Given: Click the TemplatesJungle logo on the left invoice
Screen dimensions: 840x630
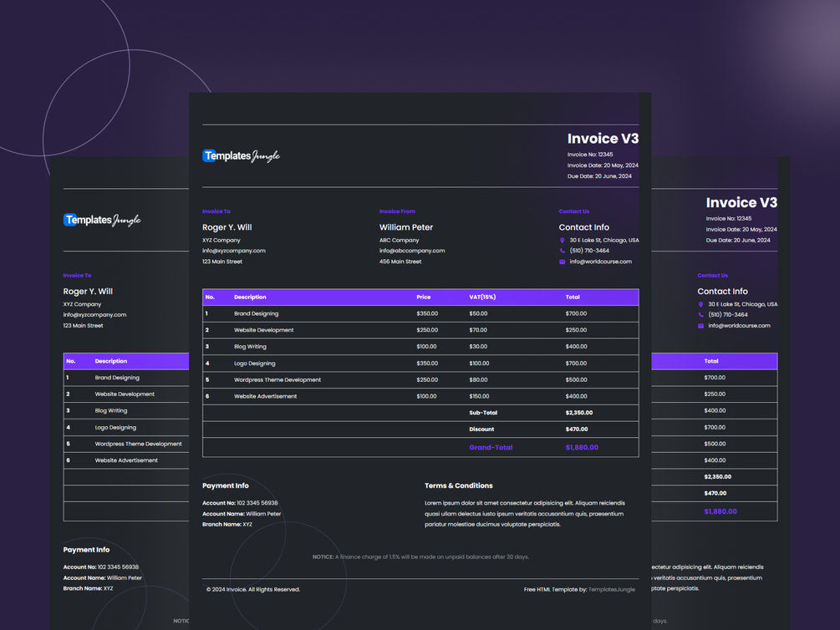Looking at the screenshot, I should tap(102, 220).
